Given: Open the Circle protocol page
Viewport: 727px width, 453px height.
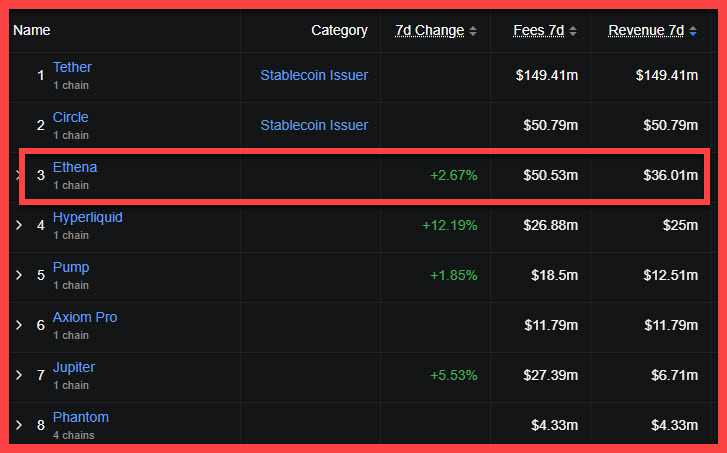Looking at the screenshot, I should [71, 117].
